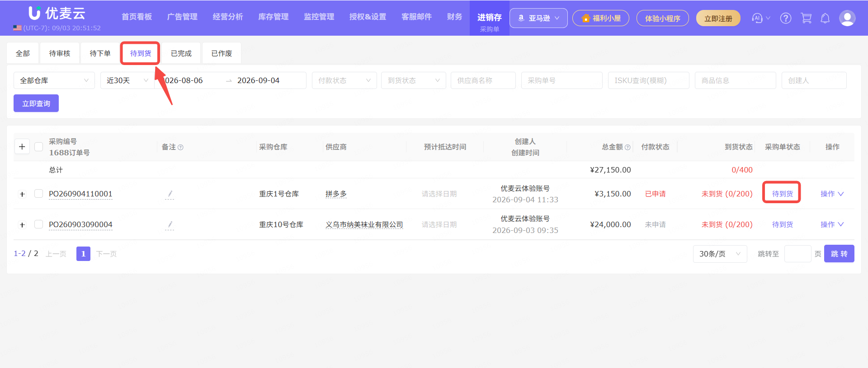This screenshot has width=868, height=368.
Task: Open the notification bell
Action: [x=825, y=18]
